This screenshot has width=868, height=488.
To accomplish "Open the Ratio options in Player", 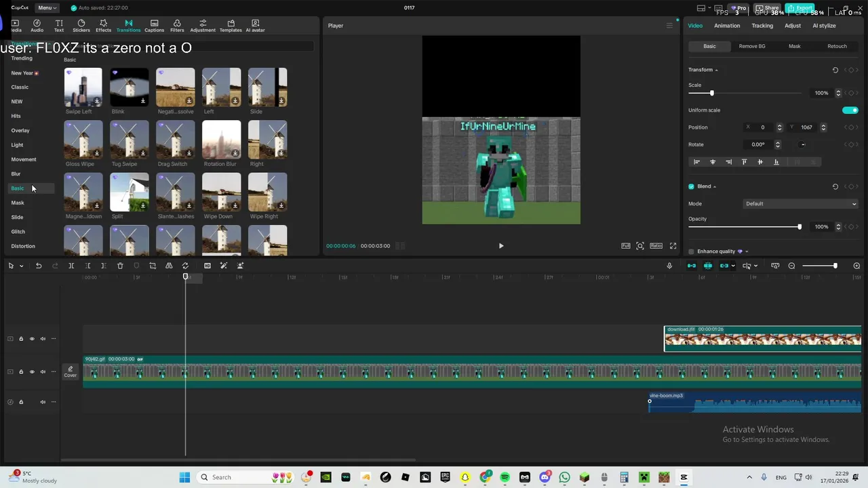I will coord(656,246).
